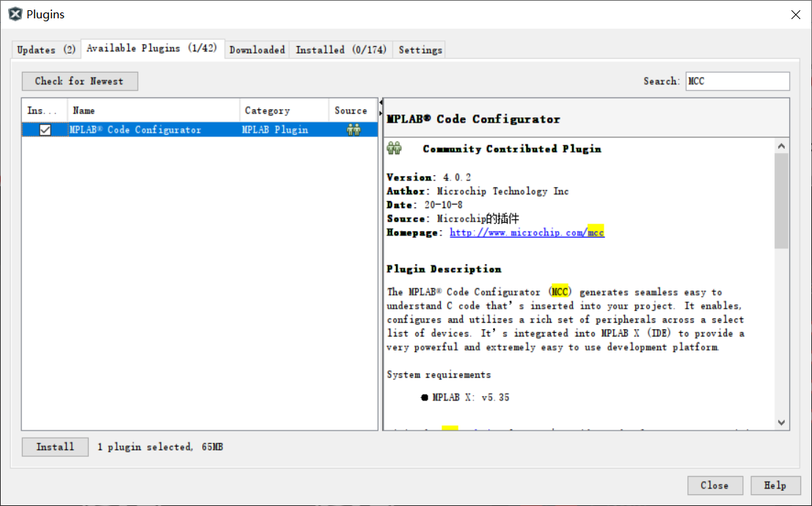Click the Author Microchip Technology Inc line
The image size is (812, 506).
(x=478, y=191)
